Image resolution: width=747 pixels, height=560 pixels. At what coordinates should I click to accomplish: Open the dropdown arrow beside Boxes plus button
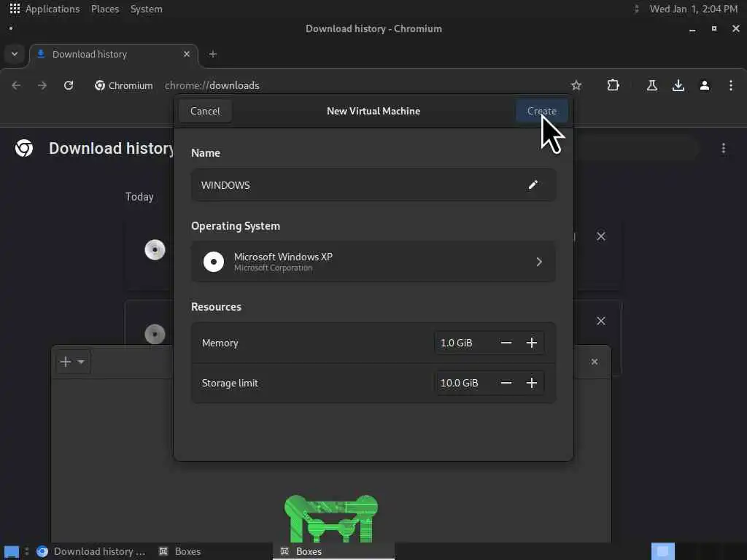[x=81, y=362]
